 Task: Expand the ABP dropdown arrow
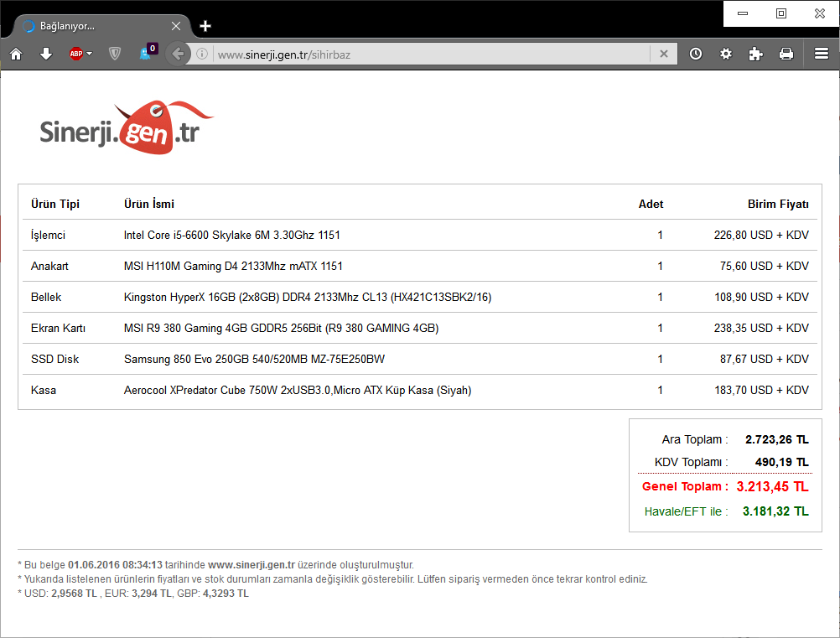point(90,54)
